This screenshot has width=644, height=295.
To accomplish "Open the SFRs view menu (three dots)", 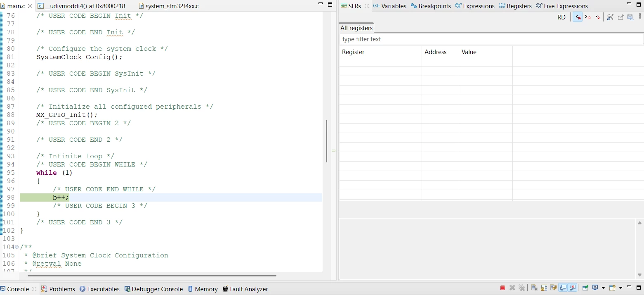I will (x=639, y=17).
